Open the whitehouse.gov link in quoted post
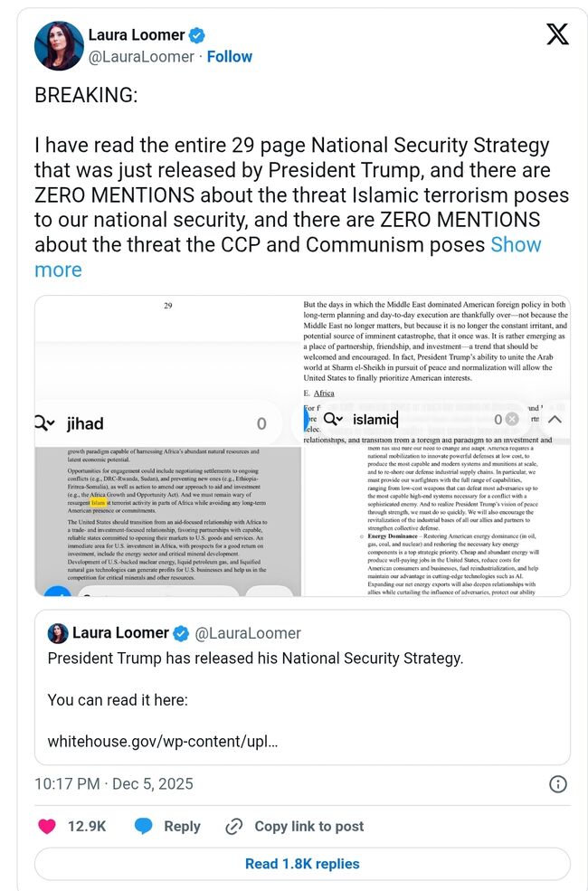 pos(163,739)
